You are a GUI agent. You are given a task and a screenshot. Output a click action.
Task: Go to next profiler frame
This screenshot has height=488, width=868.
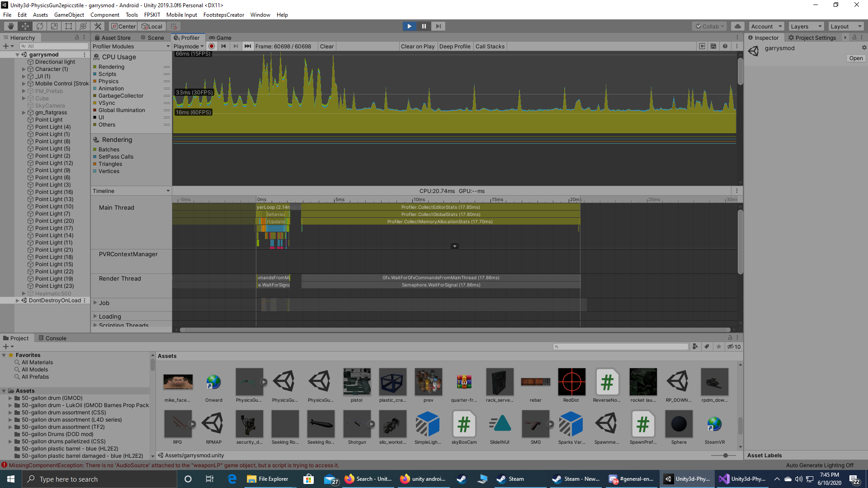click(x=236, y=46)
